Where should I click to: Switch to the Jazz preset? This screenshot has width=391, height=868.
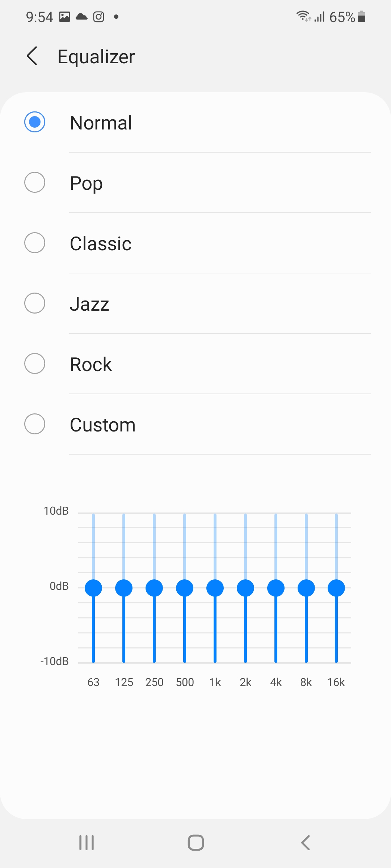click(x=35, y=303)
